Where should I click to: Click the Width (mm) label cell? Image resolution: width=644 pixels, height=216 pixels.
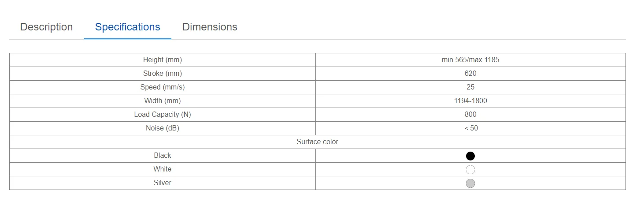[x=162, y=101]
